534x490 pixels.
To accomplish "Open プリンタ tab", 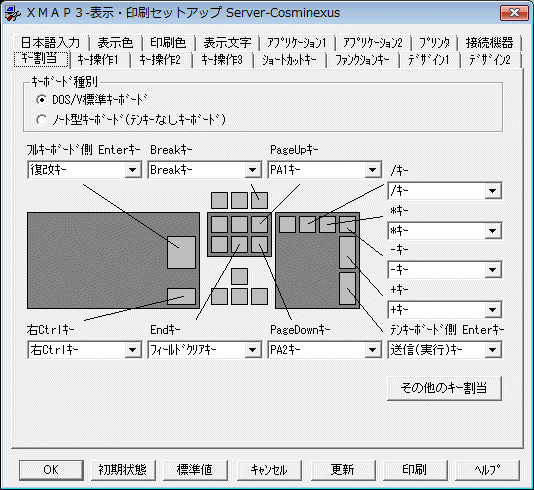I will click(x=434, y=43).
